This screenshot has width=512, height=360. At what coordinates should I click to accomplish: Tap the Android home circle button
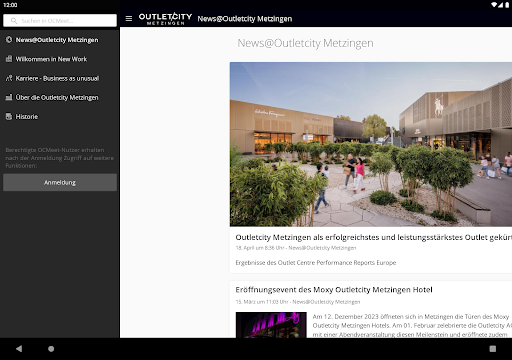click(x=51, y=349)
